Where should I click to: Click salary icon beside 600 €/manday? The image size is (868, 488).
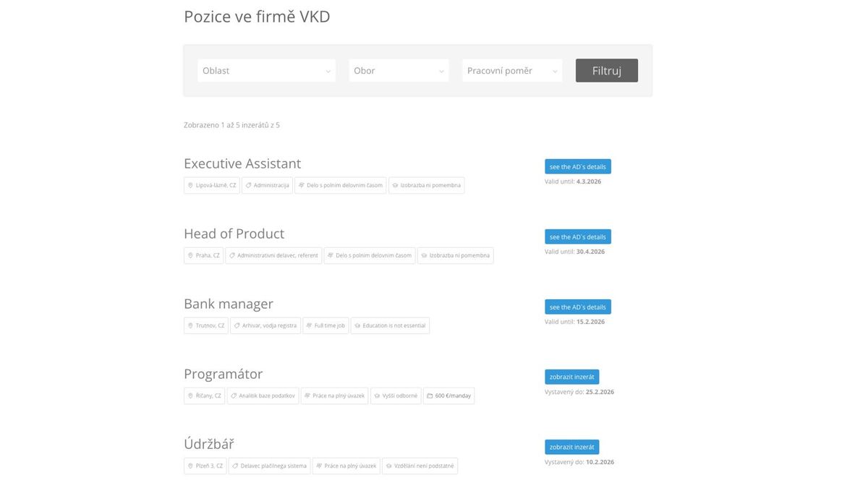[430, 395]
